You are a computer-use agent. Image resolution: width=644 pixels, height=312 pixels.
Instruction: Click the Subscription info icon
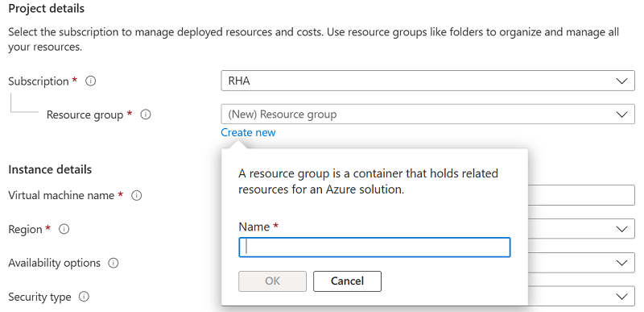[x=90, y=81]
